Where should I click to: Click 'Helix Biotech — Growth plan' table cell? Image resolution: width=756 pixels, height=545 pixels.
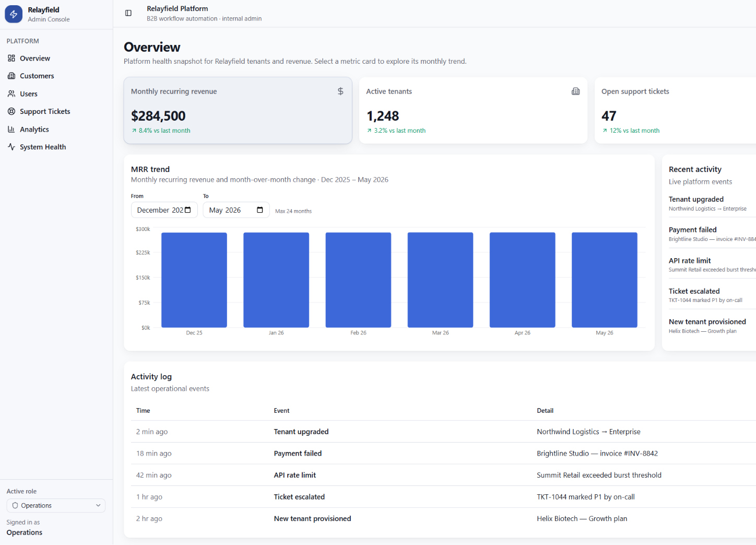(x=582, y=518)
